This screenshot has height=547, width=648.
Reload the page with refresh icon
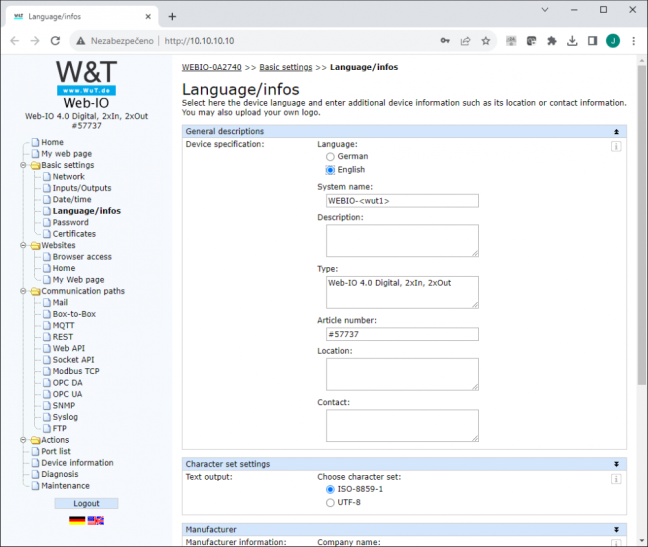55,41
